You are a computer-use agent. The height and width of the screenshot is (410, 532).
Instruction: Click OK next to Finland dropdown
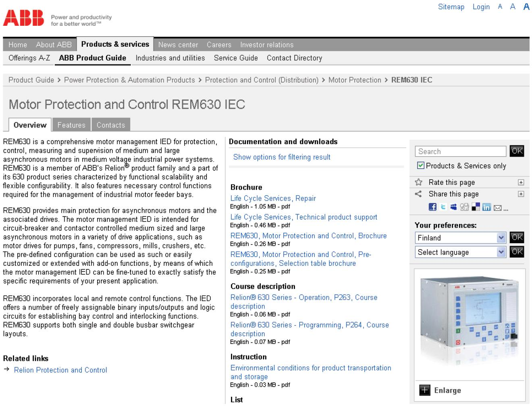coord(517,237)
